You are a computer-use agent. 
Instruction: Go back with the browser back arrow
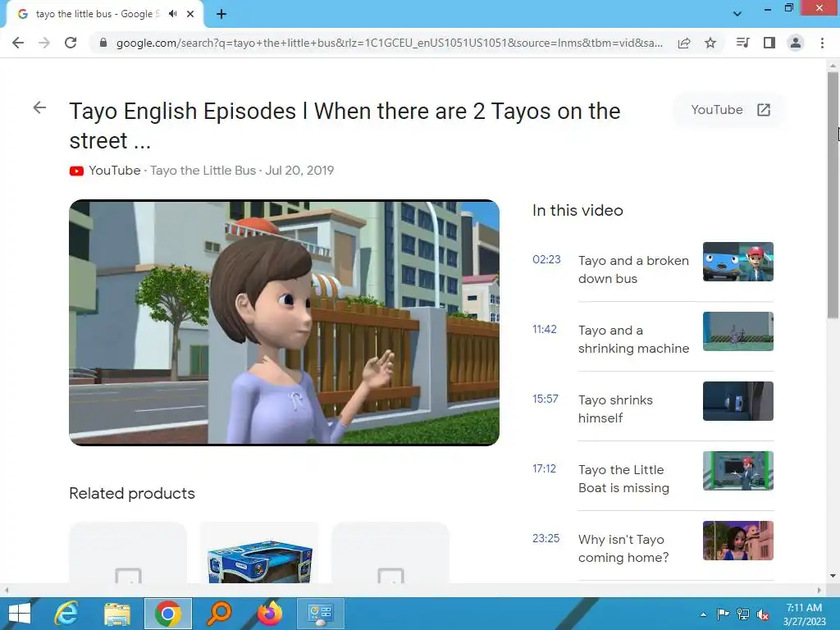point(18,43)
